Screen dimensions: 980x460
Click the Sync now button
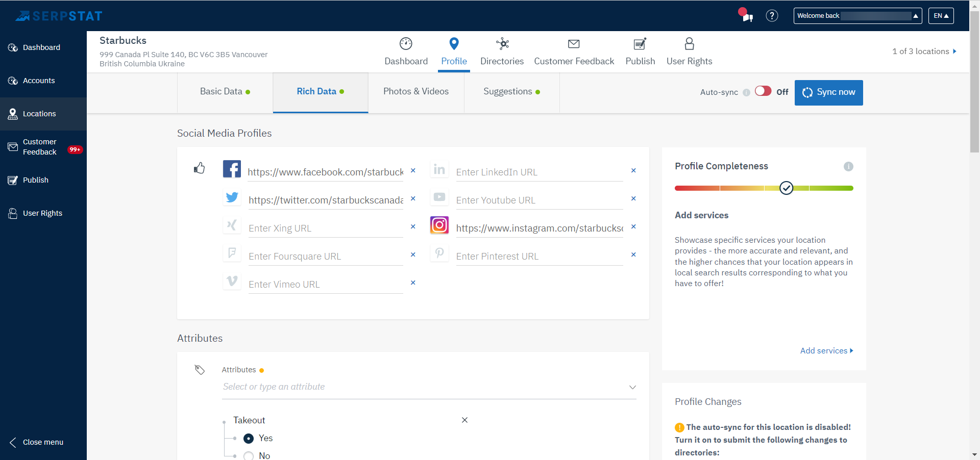pyautogui.click(x=829, y=93)
